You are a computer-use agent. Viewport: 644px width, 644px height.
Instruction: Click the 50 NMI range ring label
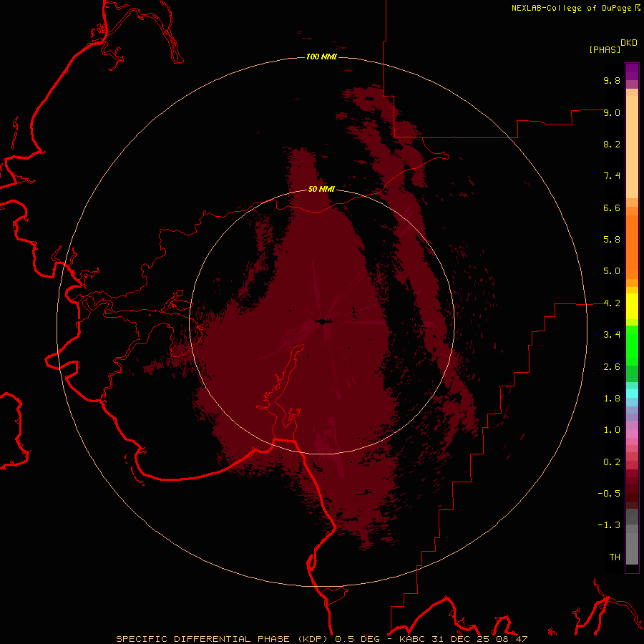tap(321, 189)
